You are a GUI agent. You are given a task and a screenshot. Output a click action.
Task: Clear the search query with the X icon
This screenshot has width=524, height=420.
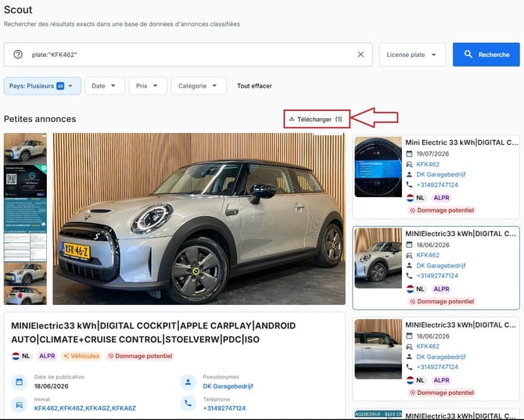[361, 54]
